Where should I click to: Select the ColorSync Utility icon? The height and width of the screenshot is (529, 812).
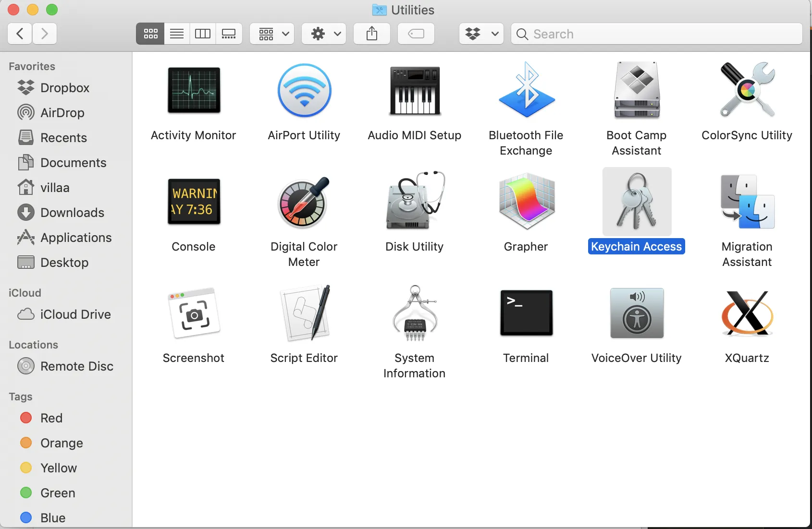747,90
